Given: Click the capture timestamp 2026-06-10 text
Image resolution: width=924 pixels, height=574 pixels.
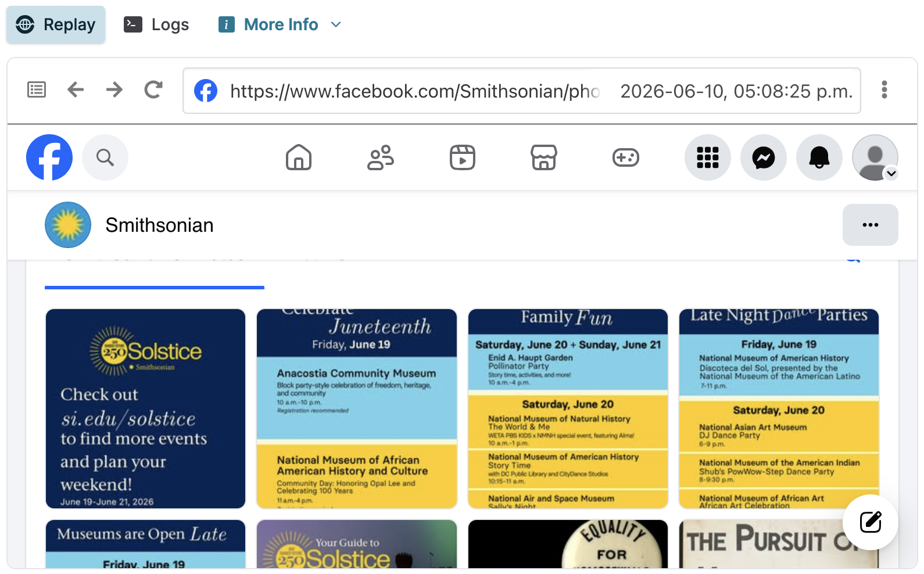Looking at the screenshot, I should (736, 91).
